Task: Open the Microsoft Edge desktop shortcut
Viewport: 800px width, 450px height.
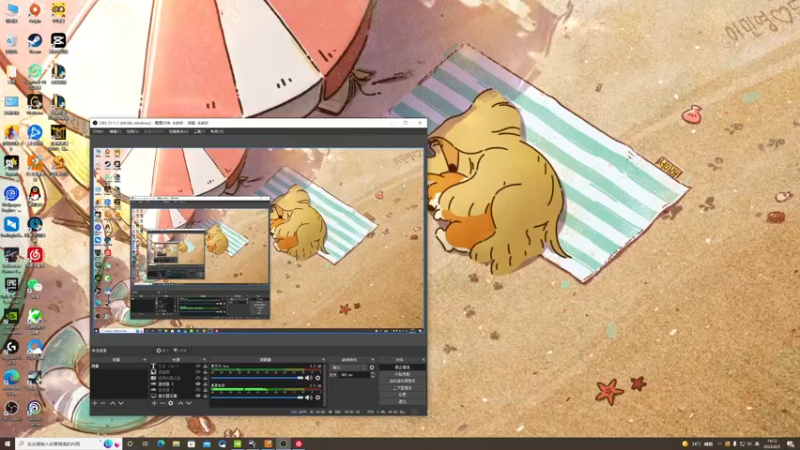Action: 11,380
